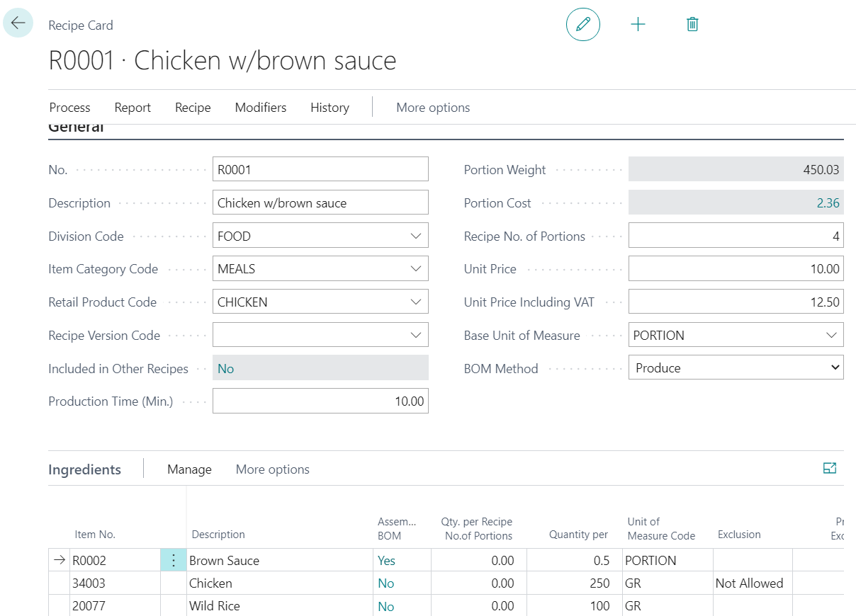Viewport: 856px width, 616px height.
Task: Open the Retail Product Code dropdown
Action: [x=416, y=302]
